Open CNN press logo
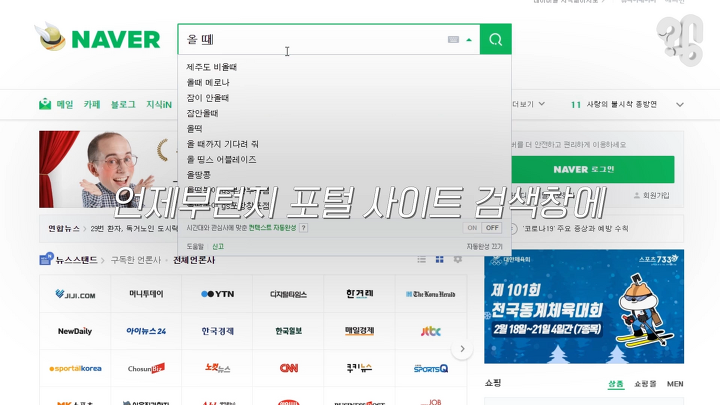Viewport: 720px width, 405px height. 288,368
